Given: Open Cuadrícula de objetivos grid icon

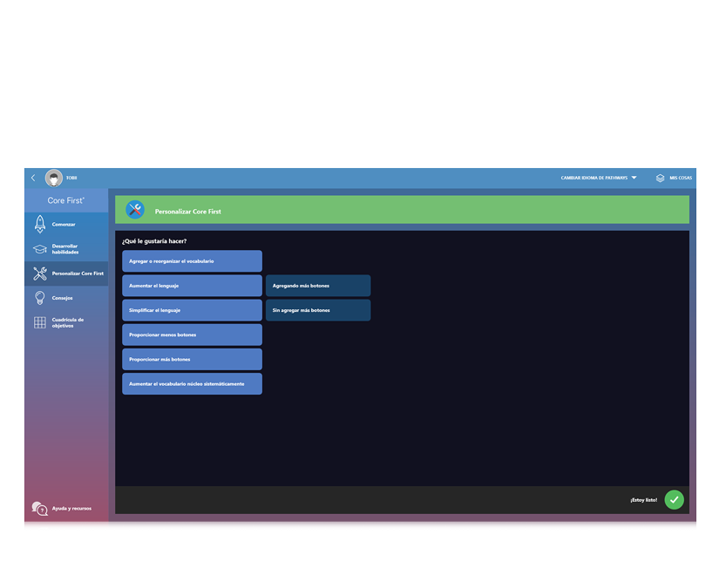Looking at the screenshot, I should (x=39, y=323).
